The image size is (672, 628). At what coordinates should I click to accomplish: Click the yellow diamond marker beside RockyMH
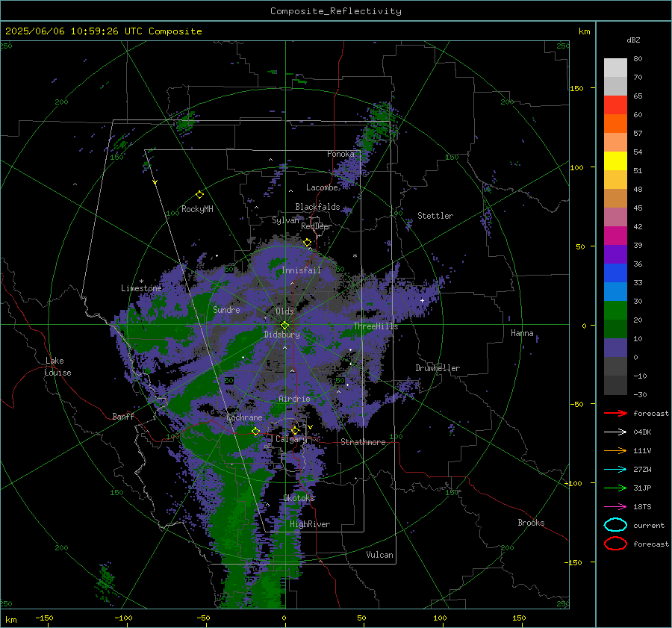(x=199, y=195)
